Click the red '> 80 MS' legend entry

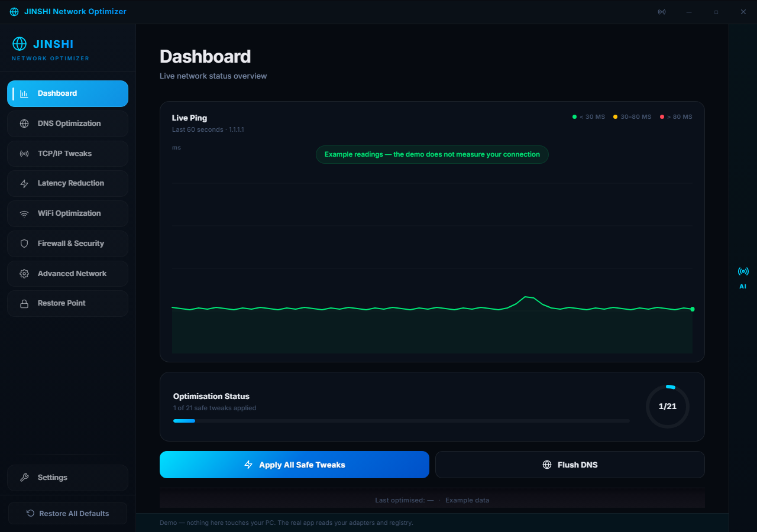(x=676, y=117)
